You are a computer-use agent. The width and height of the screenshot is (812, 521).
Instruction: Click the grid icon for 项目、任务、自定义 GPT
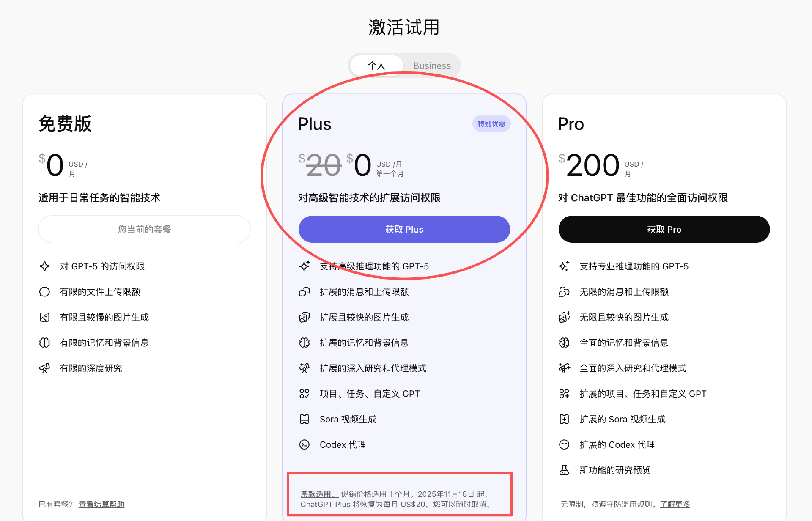304,394
